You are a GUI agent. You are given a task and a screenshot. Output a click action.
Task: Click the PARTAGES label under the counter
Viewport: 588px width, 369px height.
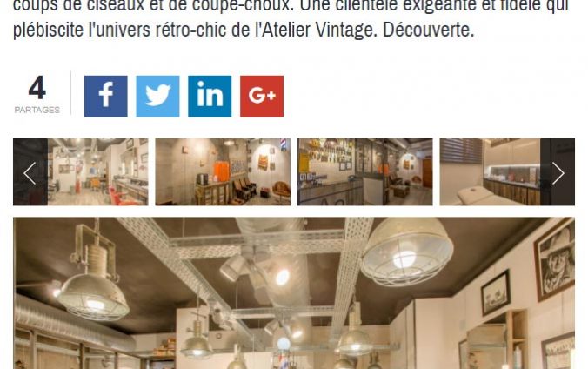37,110
